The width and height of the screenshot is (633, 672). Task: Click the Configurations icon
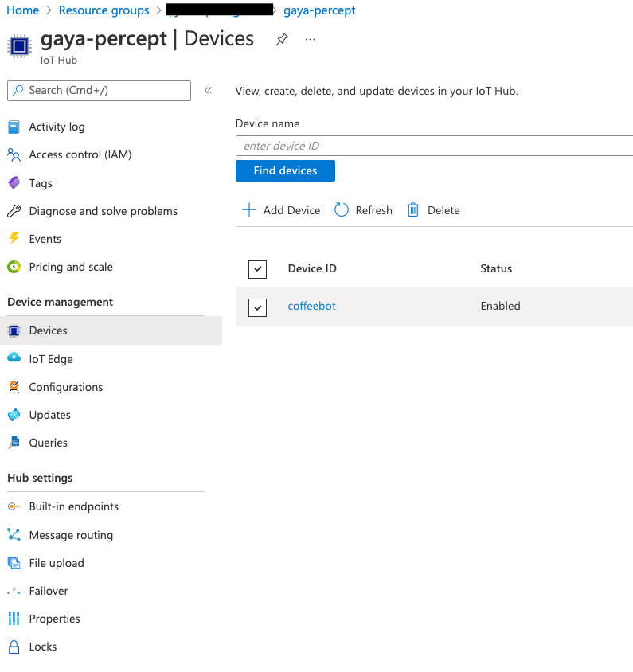14,387
